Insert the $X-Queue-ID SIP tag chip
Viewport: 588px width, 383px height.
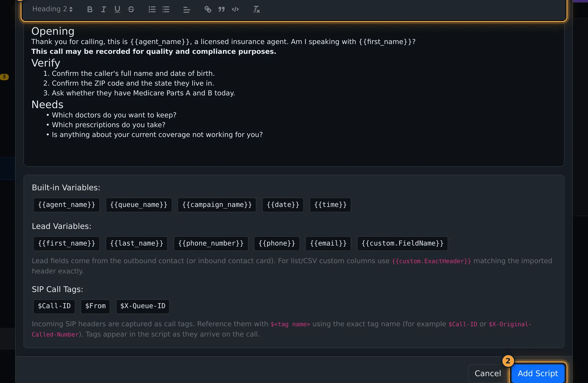pyautogui.click(x=143, y=306)
